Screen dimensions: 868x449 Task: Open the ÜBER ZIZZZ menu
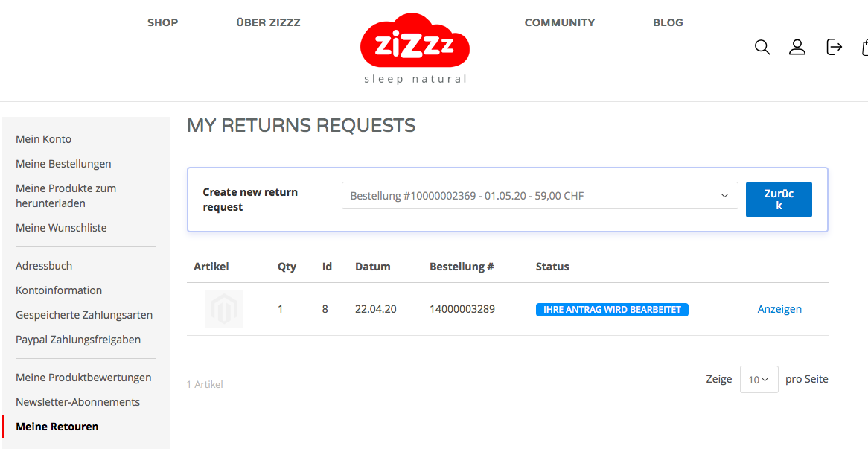(268, 22)
